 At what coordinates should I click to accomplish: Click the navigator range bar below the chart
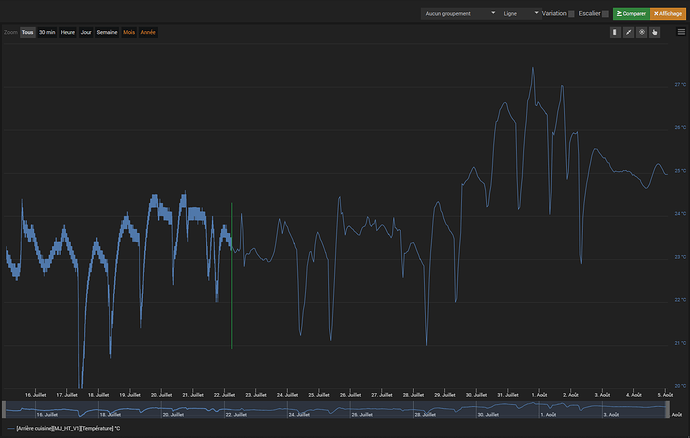337,408
